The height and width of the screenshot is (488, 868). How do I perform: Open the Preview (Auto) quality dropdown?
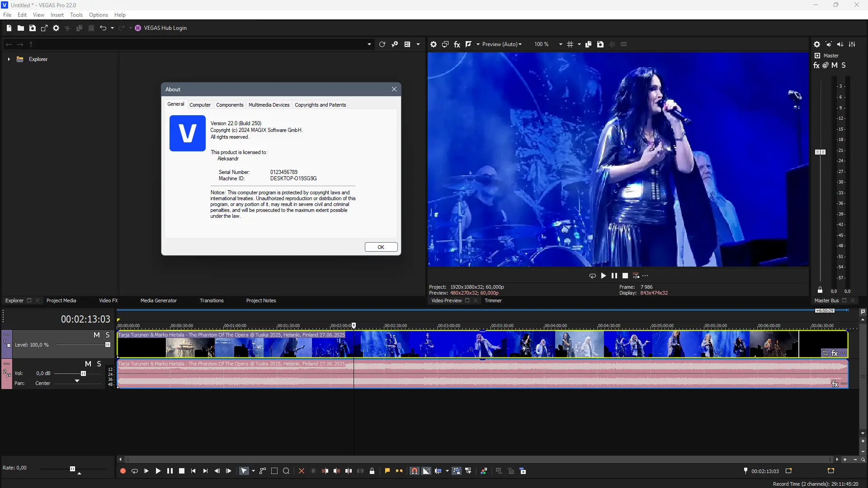[x=502, y=44]
